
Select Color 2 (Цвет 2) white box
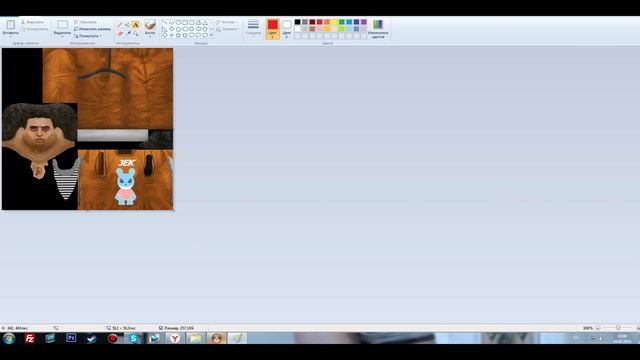point(287,29)
